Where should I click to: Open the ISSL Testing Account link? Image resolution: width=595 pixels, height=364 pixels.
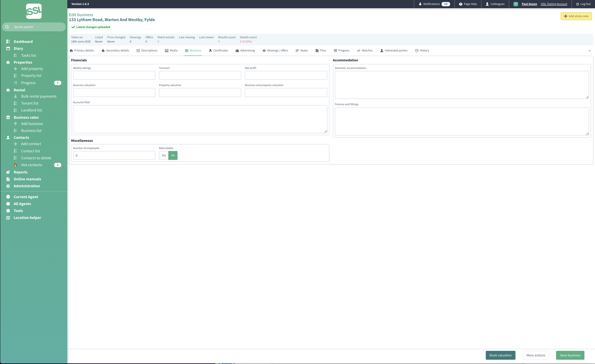pyautogui.click(x=554, y=4)
